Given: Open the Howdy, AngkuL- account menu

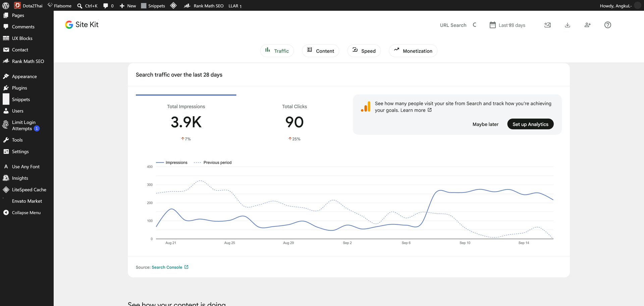Looking at the screenshot, I should [x=620, y=6].
